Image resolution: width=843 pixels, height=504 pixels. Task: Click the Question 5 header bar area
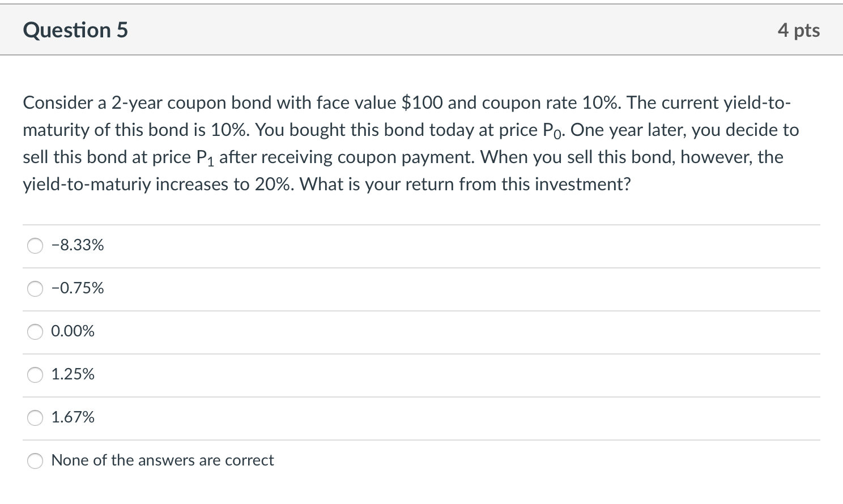pos(421,30)
